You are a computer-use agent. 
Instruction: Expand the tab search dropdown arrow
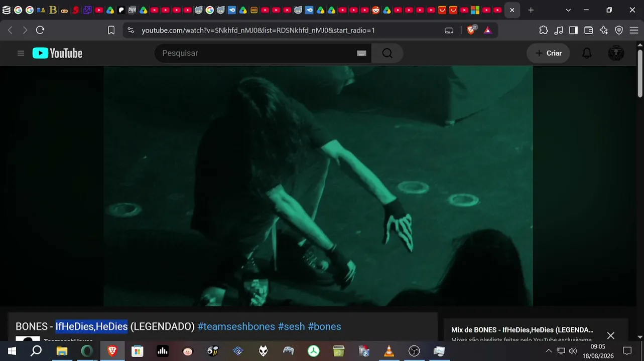pos(568,10)
